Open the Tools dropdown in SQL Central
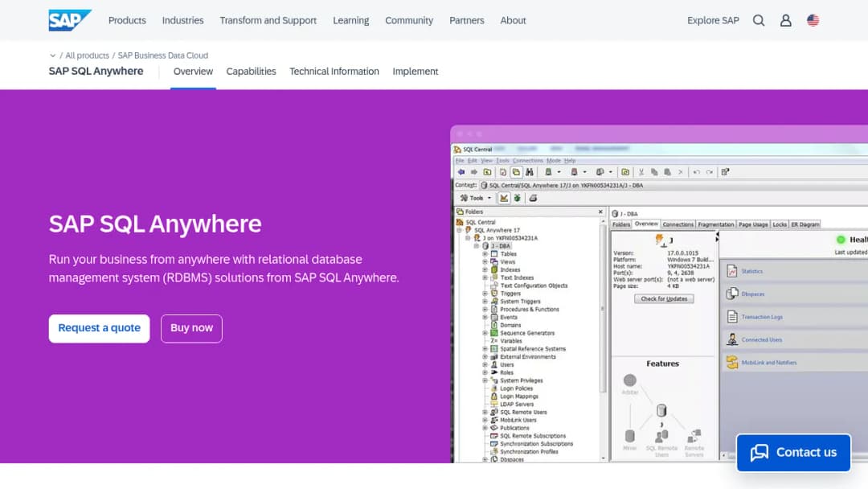The image size is (868, 489). coord(476,199)
